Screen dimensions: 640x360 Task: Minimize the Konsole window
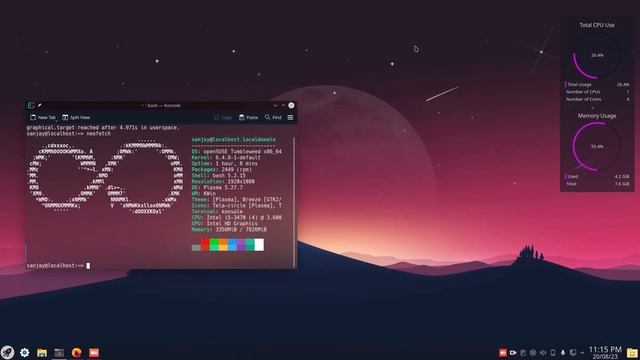click(x=275, y=105)
